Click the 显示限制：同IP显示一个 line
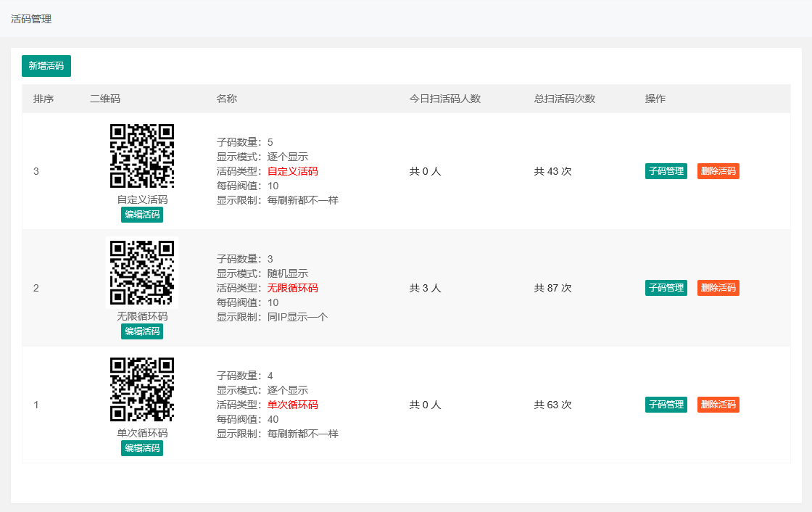This screenshot has height=512, width=812. coord(272,317)
